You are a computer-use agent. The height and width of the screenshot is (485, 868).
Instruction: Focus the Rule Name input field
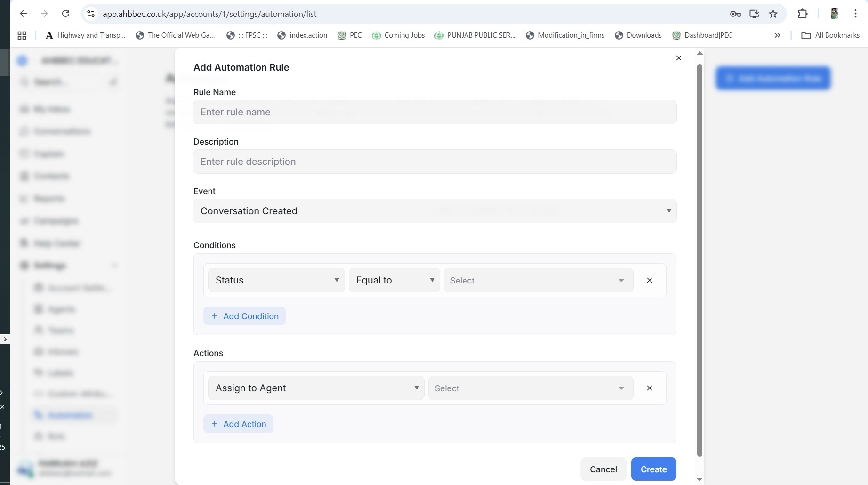(x=434, y=112)
